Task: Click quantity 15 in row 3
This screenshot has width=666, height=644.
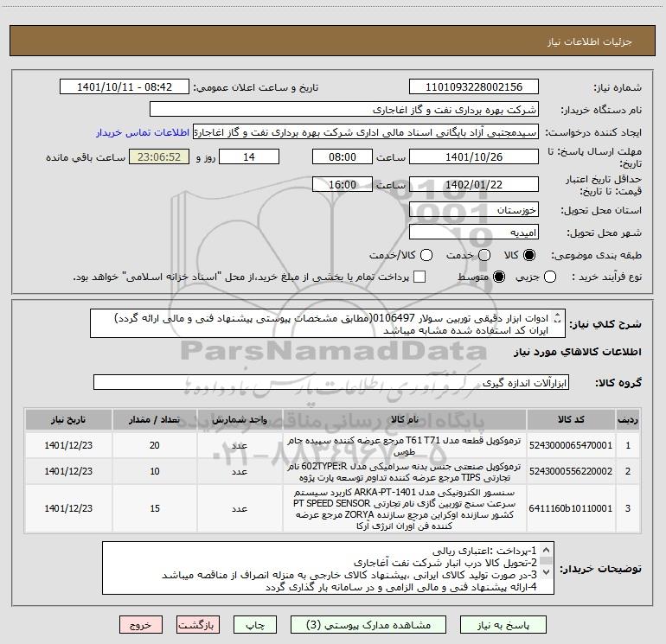Action: click(x=155, y=508)
